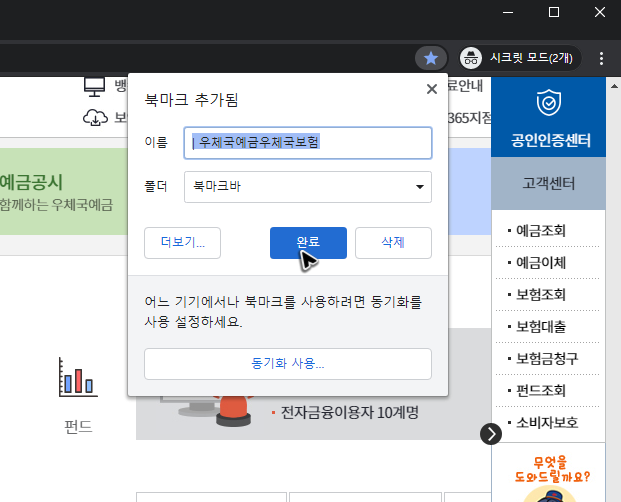Open the incognito mode (시크릿 모드) indicator
This screenshot has height=502, width=621.
point(520,58)
